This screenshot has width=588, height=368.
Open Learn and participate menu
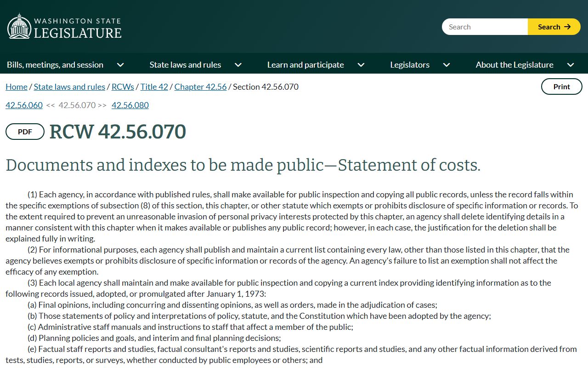click(x=305, y=65)
